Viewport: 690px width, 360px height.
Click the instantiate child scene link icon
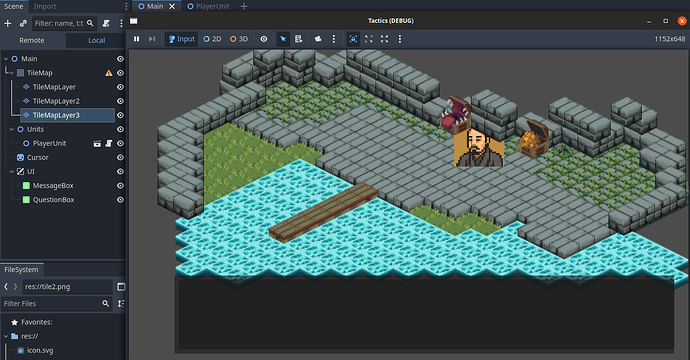[x=23, y=23]
